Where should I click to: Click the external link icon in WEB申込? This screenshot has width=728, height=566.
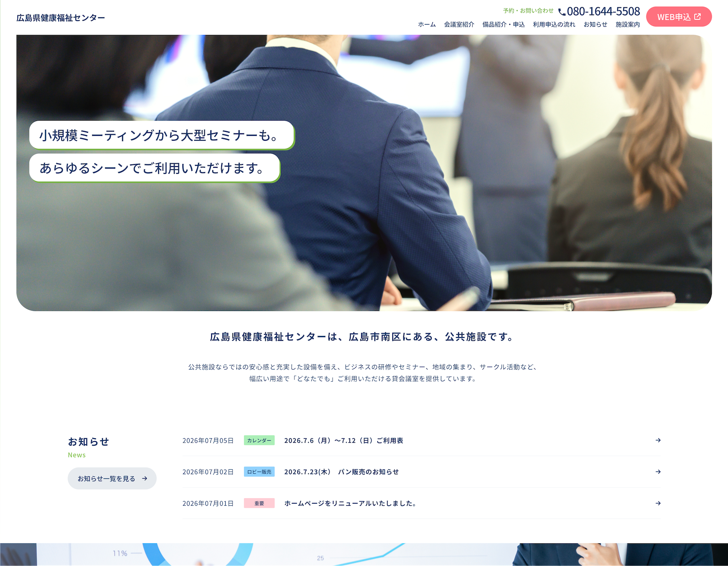[x=698, y=17]
